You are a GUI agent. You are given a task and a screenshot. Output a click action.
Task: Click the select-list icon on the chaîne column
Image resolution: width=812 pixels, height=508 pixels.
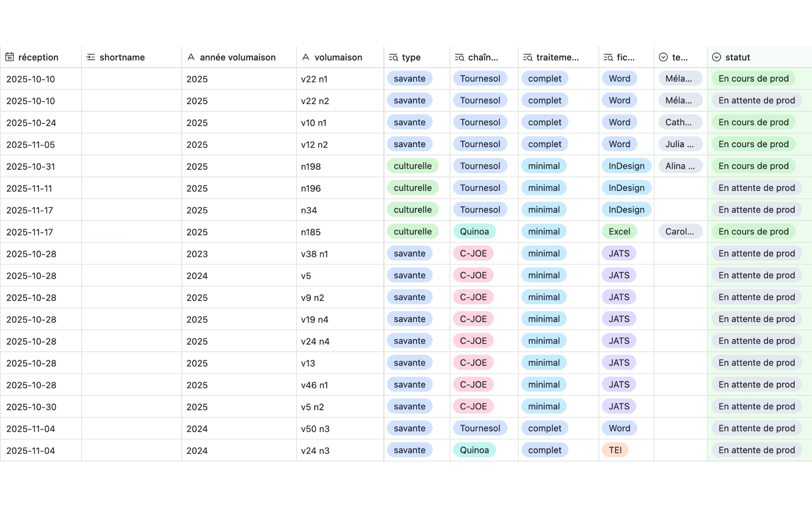click(x=459, y=57)
